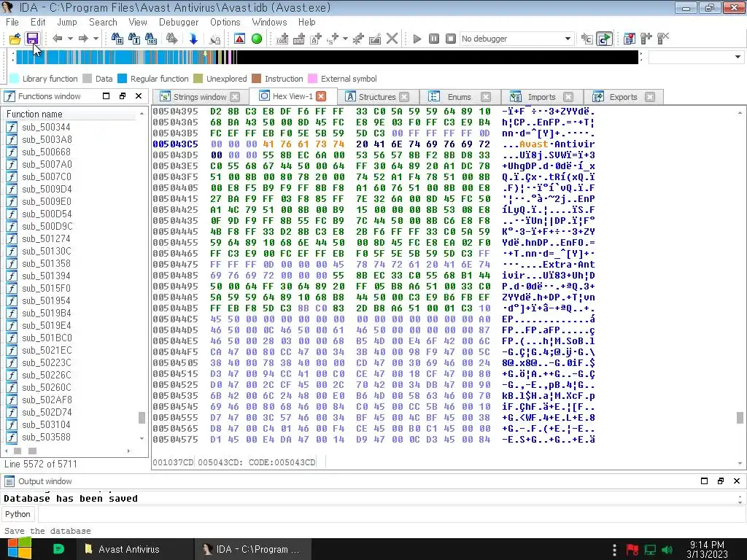Click the asterisk array toolbar icon
This screenshot has height=560, width=747.
pos(358,39)
